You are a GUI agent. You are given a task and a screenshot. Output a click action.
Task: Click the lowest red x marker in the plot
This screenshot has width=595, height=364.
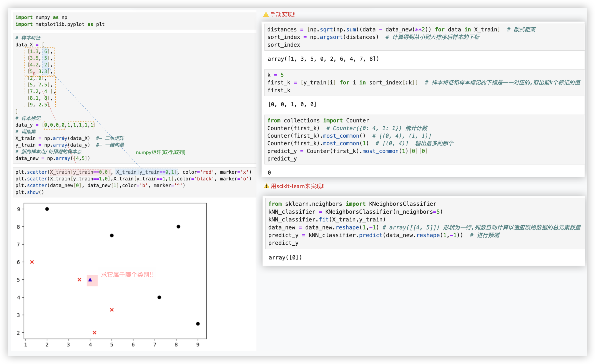(94, 333)
